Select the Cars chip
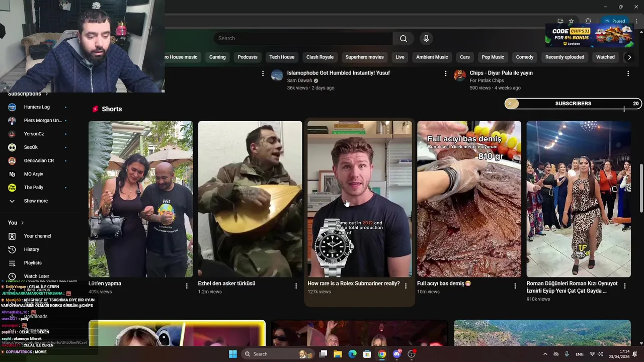644x362 pixels. tap(465, 57)
